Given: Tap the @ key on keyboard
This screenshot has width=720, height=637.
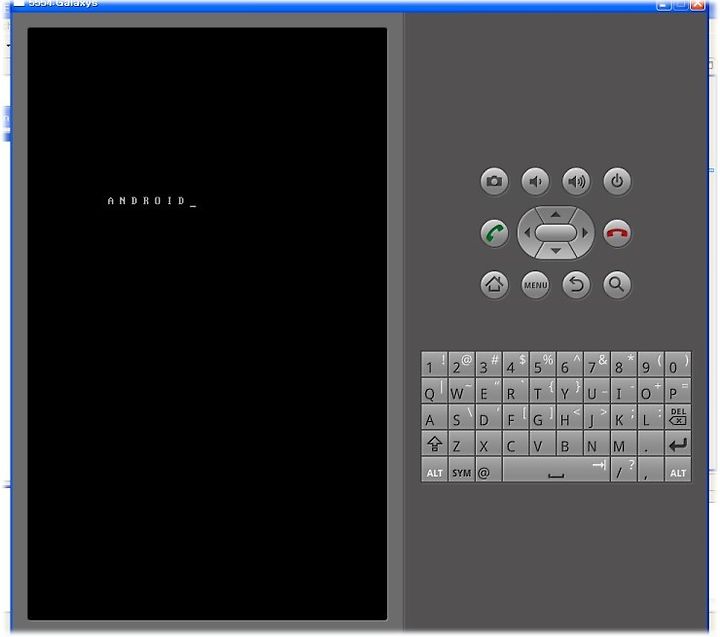Looking at the screenshot, I should coord(488,469).
